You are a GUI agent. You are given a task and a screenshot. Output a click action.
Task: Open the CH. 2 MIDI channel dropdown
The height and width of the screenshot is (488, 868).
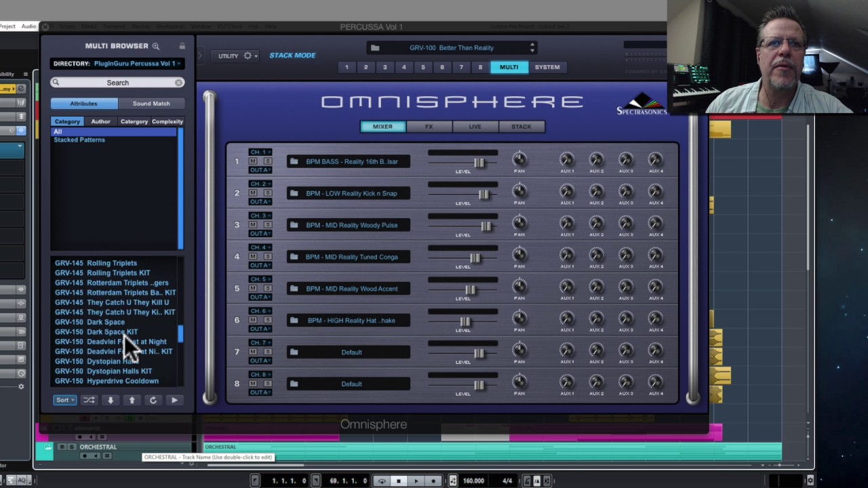click(260, 184)
